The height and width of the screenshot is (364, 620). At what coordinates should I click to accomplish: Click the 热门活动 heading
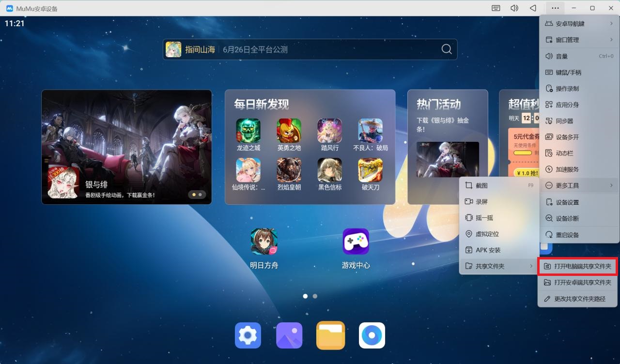[x=439, y=104]
